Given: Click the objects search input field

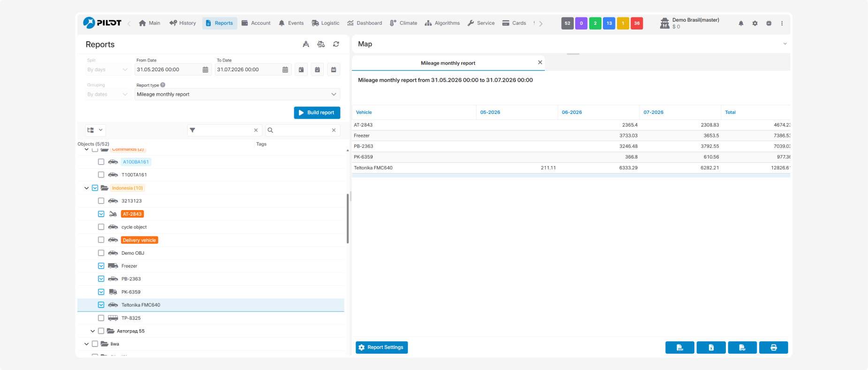Looking at the screenshot, I should [x=302, y=130].
